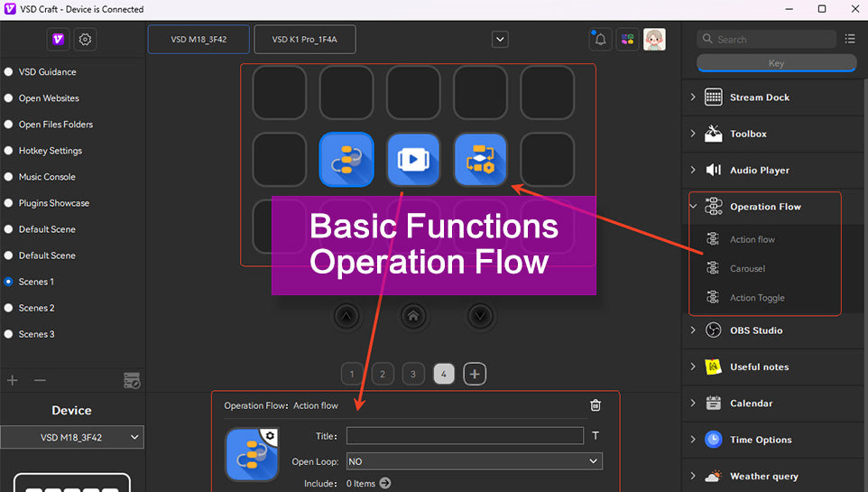The image size is (868, 492).
Task: Click the Audio Player speaker icon
Action: (x=713, y=170)
